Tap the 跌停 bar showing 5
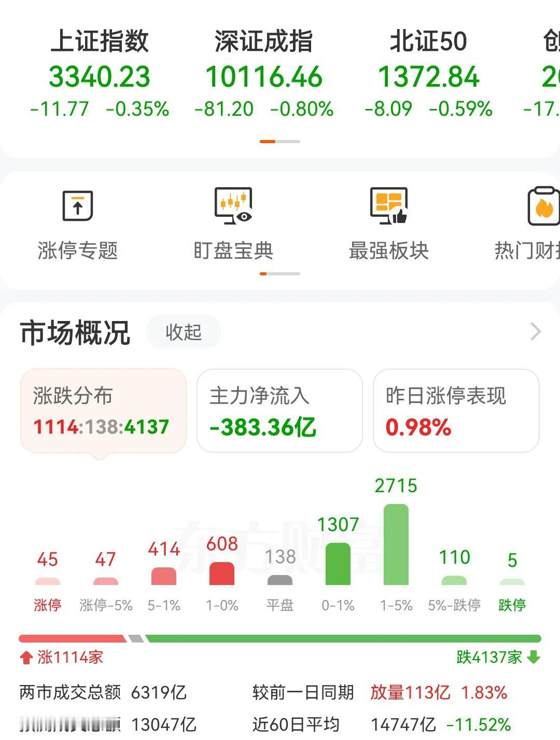Viewport: 560px width, 740px height. [x=512, y=582]
